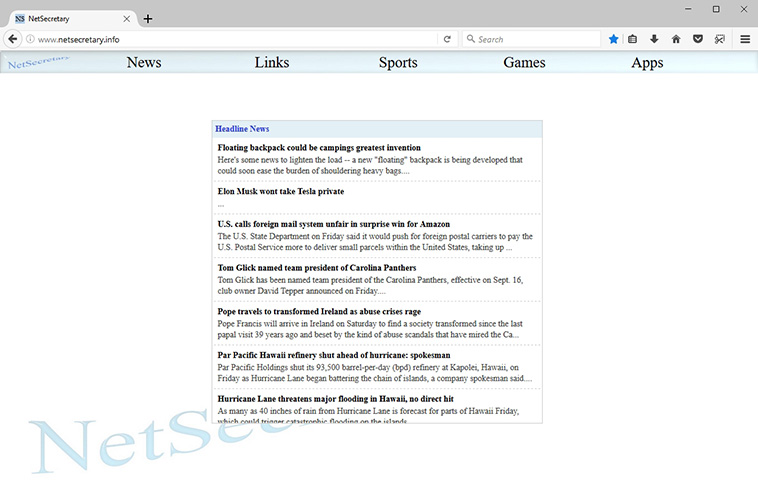758x500 pixels.
Task: Open the hamburger menu icon
Action: tap(745, 39)
